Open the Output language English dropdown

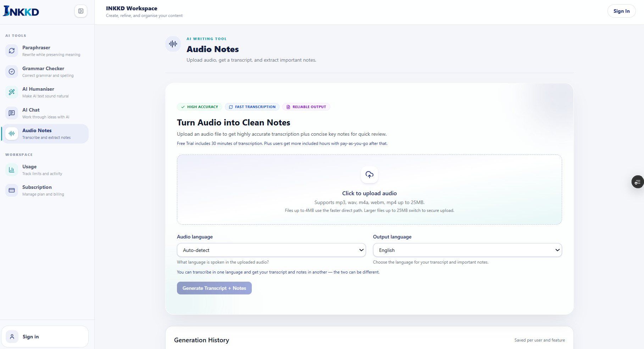[x=467, y=250]
